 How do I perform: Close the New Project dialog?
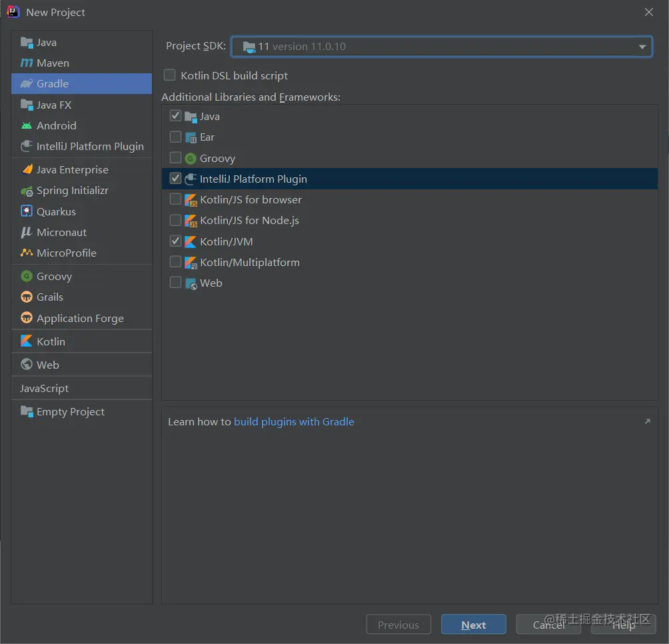pyautogui.click(x=648, y=12)
